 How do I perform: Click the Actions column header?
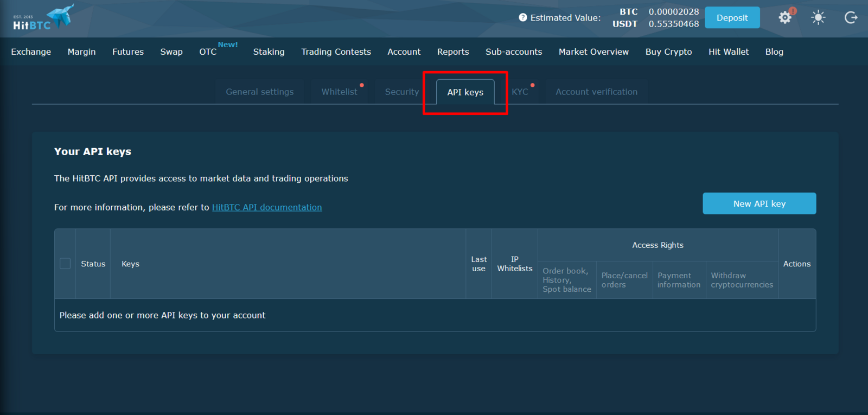(x=797, y=264)
